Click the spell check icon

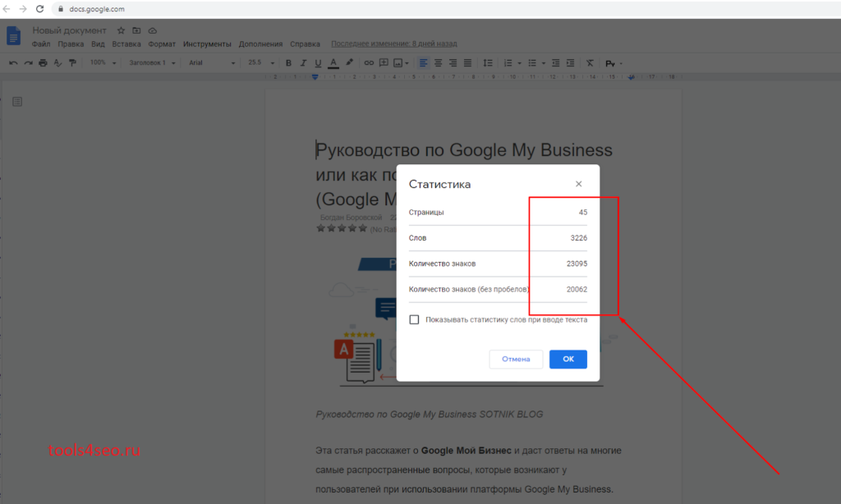58,62
